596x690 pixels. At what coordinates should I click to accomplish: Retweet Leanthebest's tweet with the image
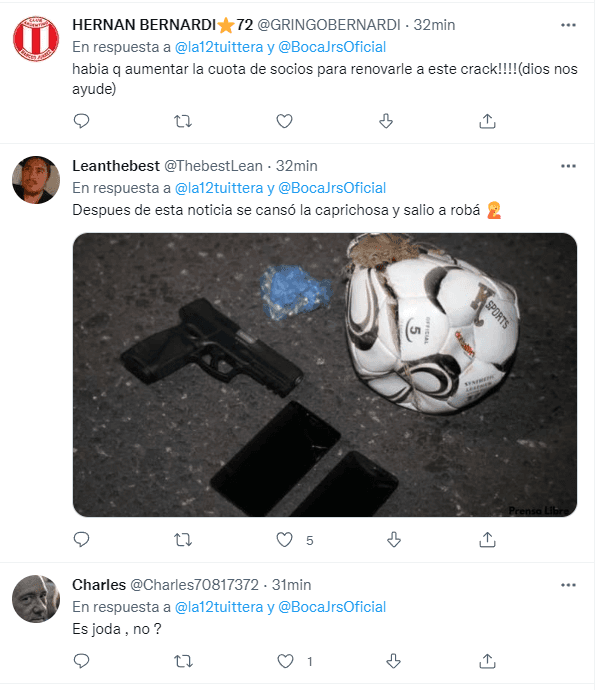183,540
